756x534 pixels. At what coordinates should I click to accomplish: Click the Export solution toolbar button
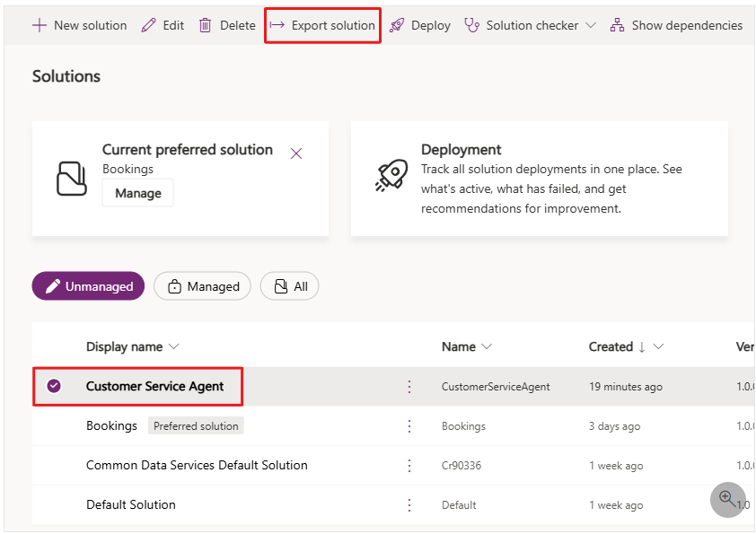click(x=323, y=25)
